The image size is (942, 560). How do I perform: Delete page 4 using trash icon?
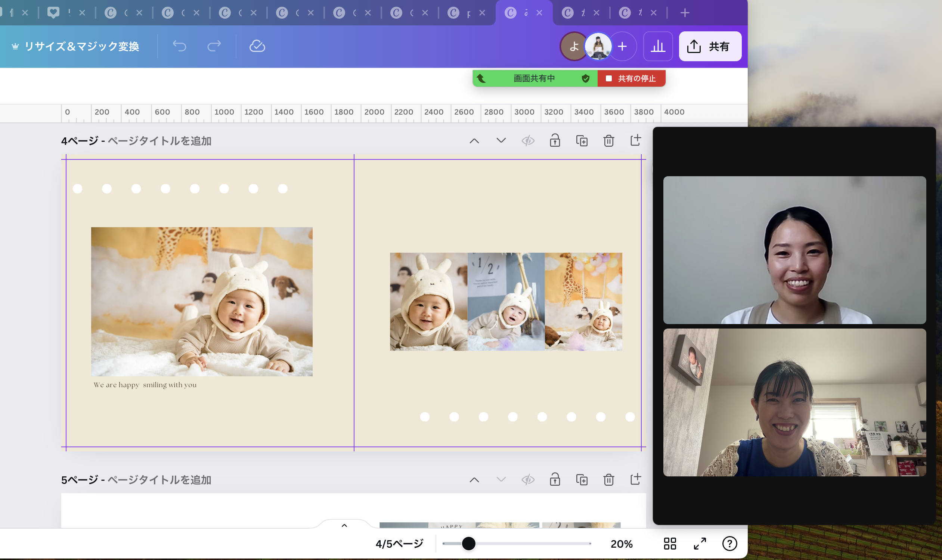[608, 141]
